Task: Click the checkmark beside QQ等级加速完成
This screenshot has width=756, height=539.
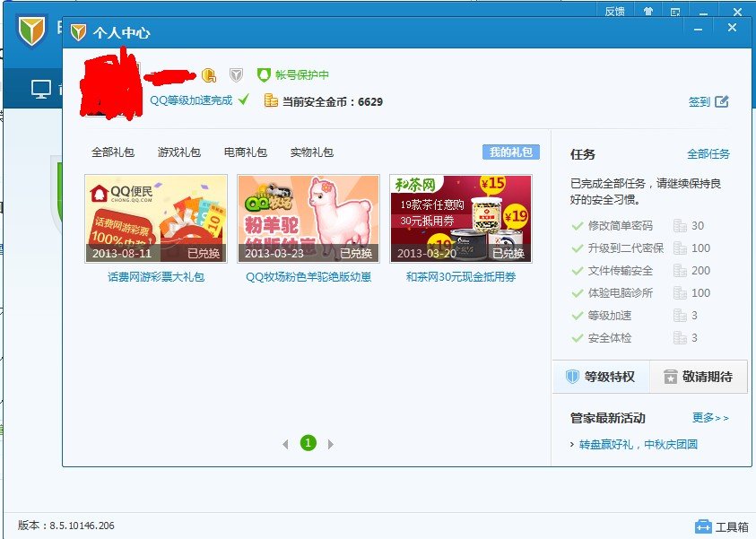Action: [x=243, y=99]
